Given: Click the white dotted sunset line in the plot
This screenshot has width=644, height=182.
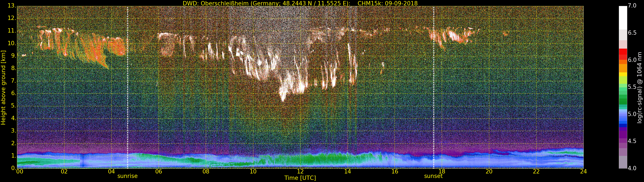Looking at the screenshot, I should tap(433, 87).
